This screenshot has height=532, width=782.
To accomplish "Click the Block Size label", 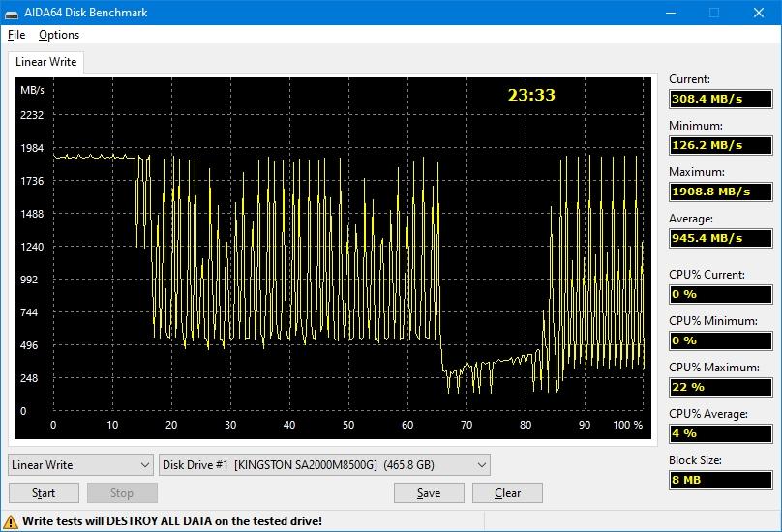I will pos(695,460).
